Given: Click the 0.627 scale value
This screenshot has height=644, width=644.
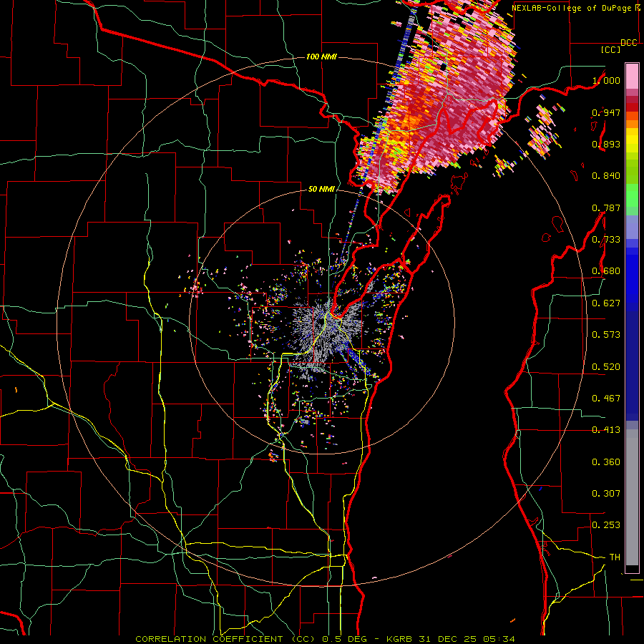Looking at the screenshot, I should 606,303.
